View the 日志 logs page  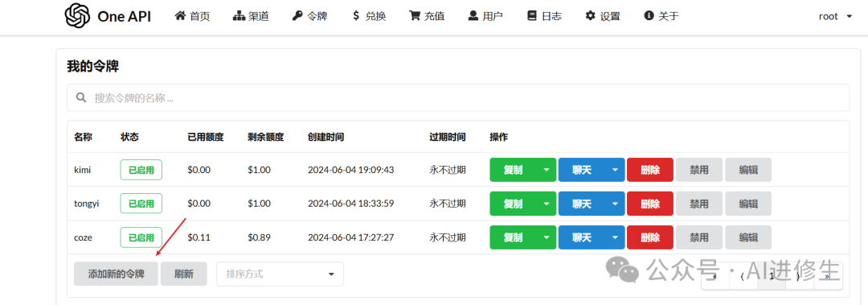[544, 16]
